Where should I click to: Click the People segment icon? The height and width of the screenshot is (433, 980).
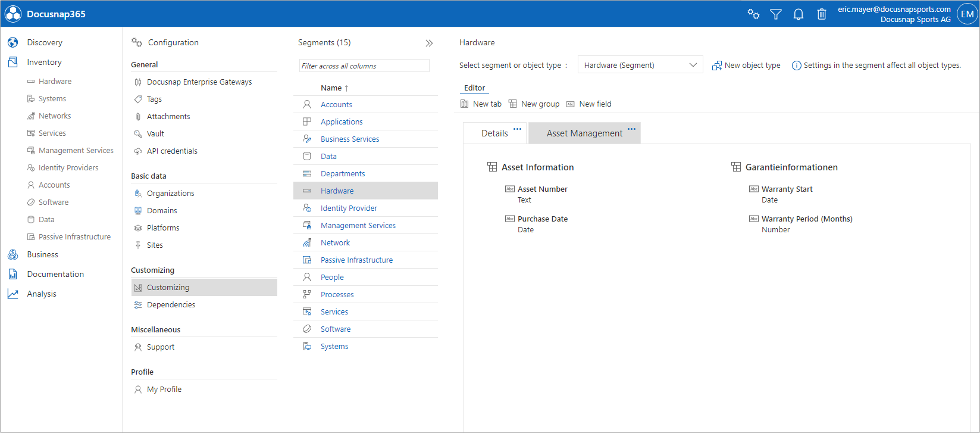click(x=307, y=277)
